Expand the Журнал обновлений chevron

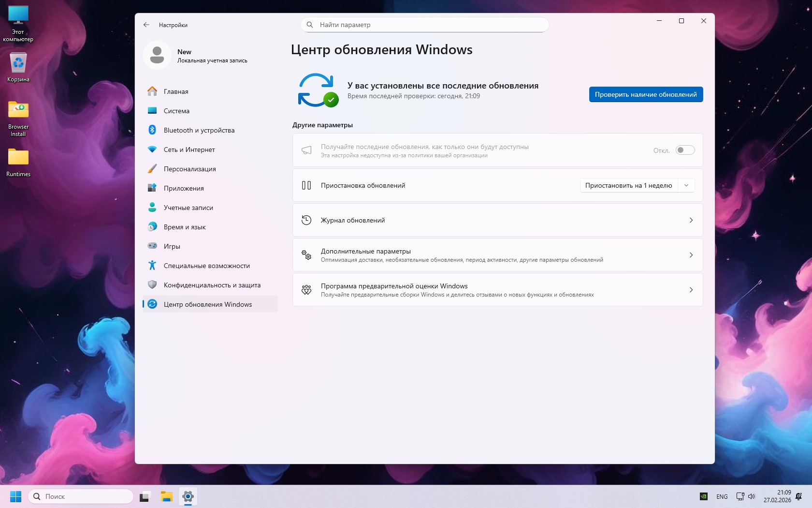(691, 220)
